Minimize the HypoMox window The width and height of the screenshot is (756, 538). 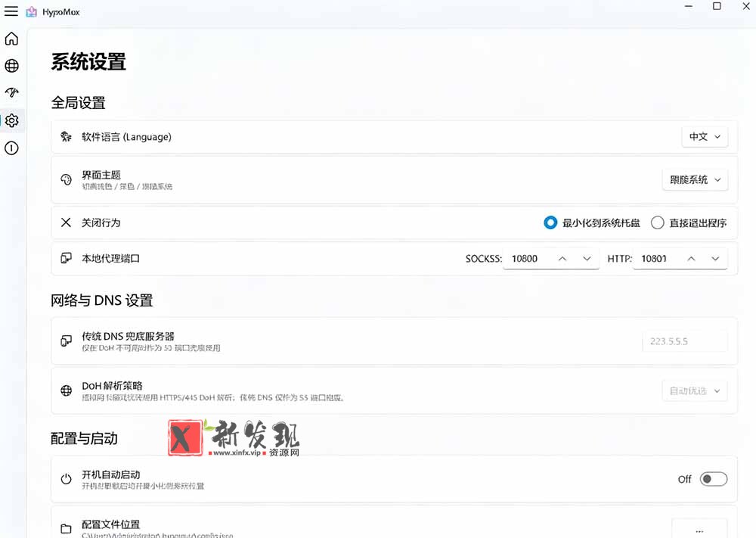pos(689,6)
